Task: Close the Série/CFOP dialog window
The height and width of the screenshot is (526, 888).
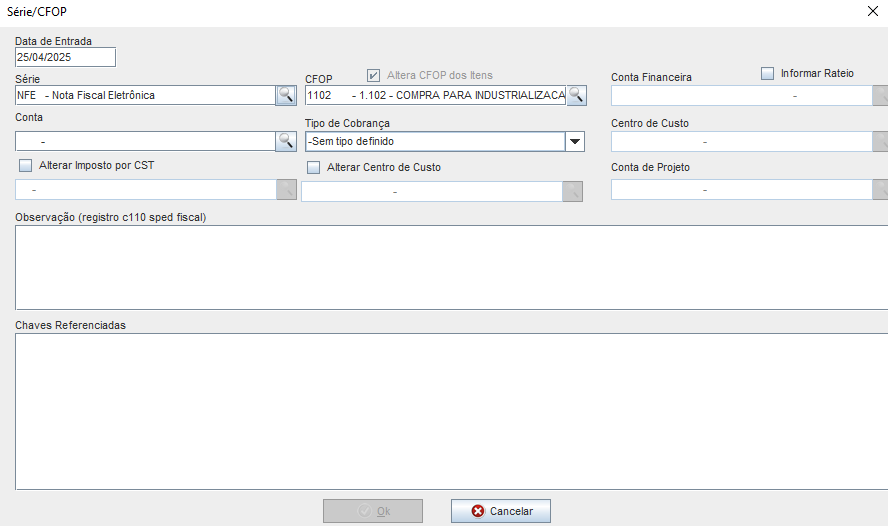Action: [868, 11]
